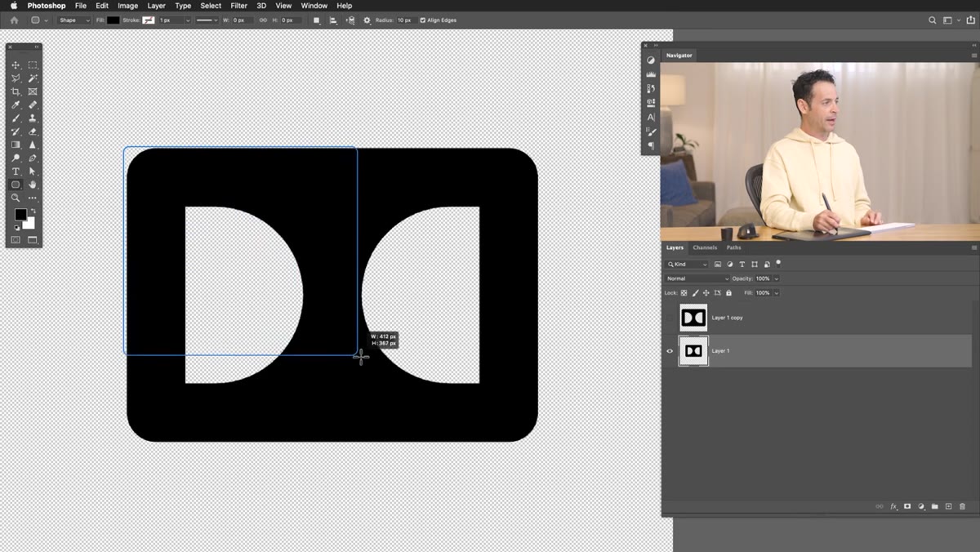980x552 pixels.
Task: Toggle lock position
Action: 706,292
